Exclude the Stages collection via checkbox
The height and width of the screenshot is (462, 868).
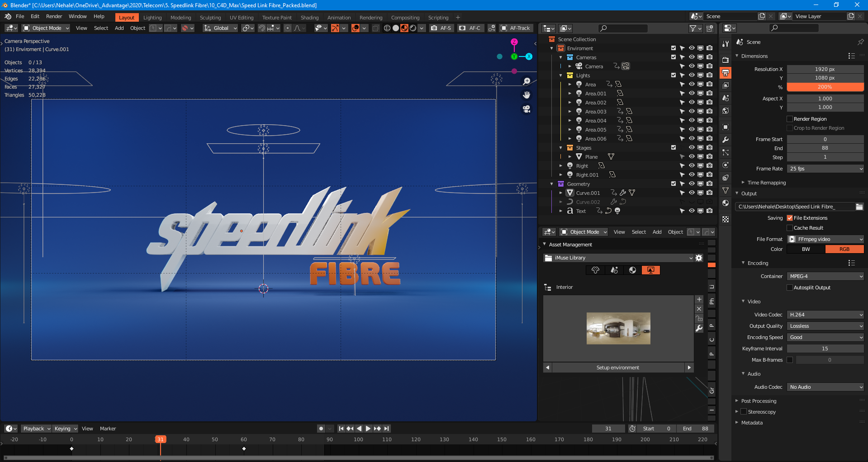pos(674,147)
